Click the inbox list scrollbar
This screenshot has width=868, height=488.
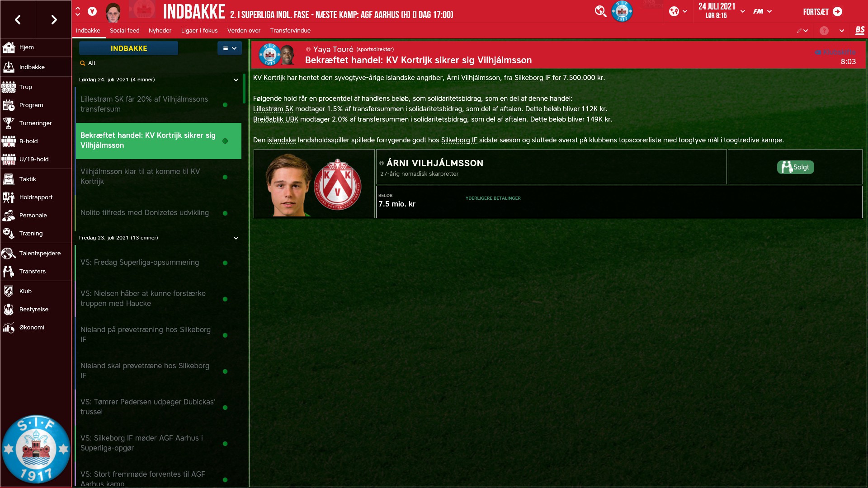pos(244,89)
